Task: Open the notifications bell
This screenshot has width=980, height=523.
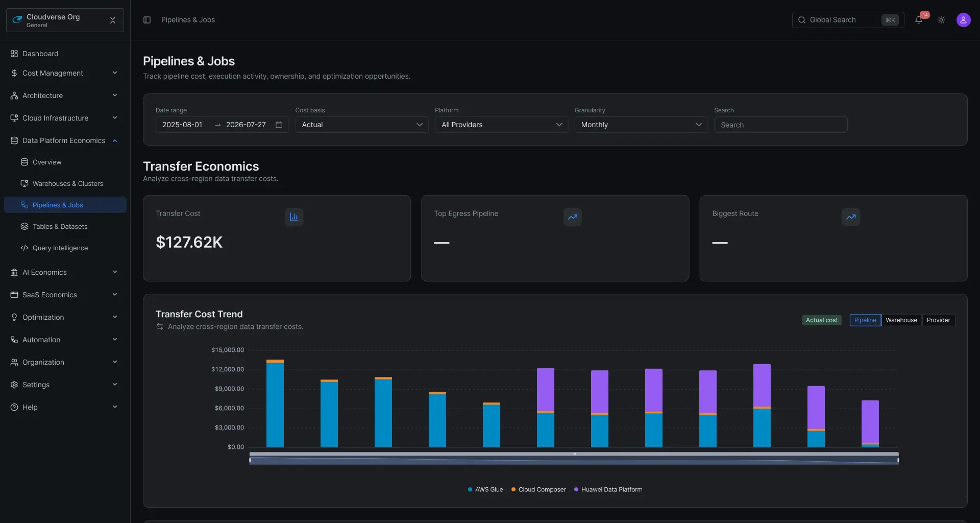Action: coord(919,20)
